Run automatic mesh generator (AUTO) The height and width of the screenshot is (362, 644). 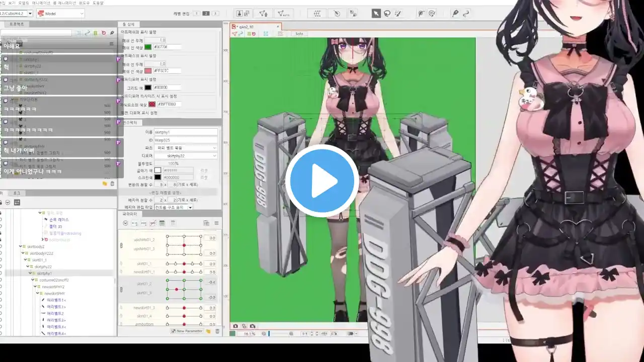point(283,14)
